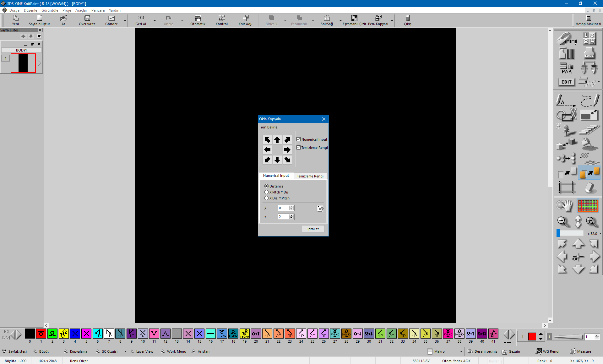Screen dimensions: 603x364
Task: Click the İptal et button
Action: pos(313,229)
